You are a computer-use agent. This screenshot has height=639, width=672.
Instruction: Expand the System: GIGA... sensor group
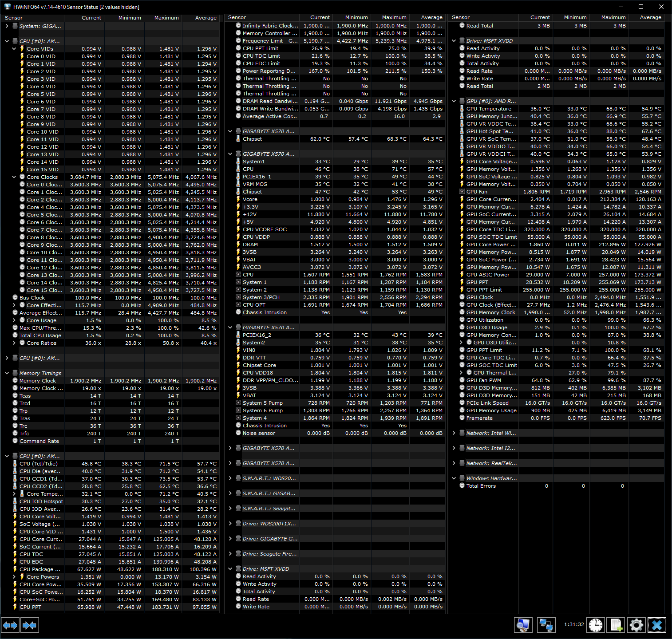7,26
